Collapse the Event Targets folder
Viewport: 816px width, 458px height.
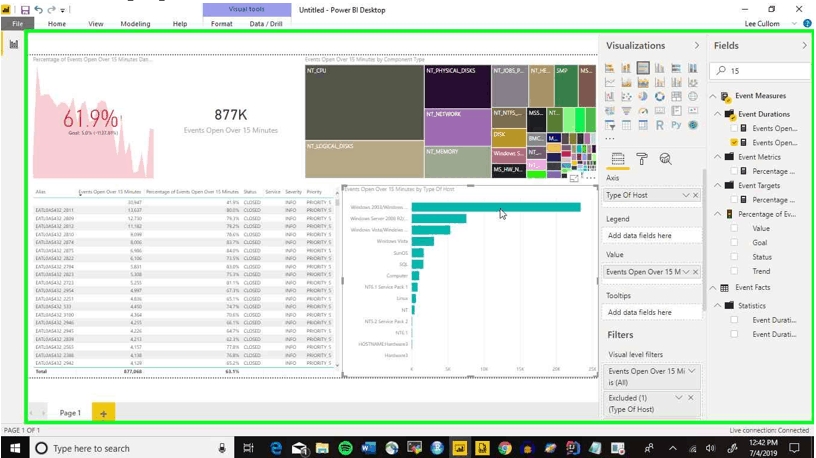(x=718, y=185)
